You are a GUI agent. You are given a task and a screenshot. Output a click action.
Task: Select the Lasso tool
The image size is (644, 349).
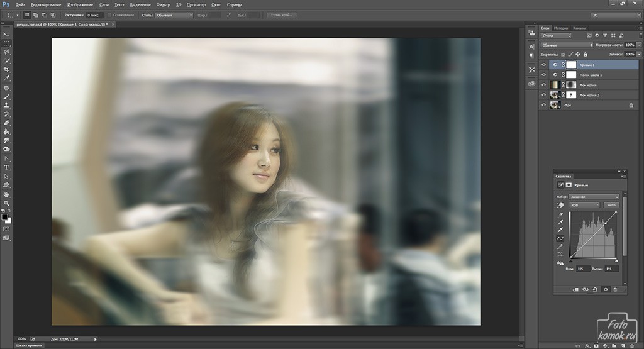coord(6,52)
